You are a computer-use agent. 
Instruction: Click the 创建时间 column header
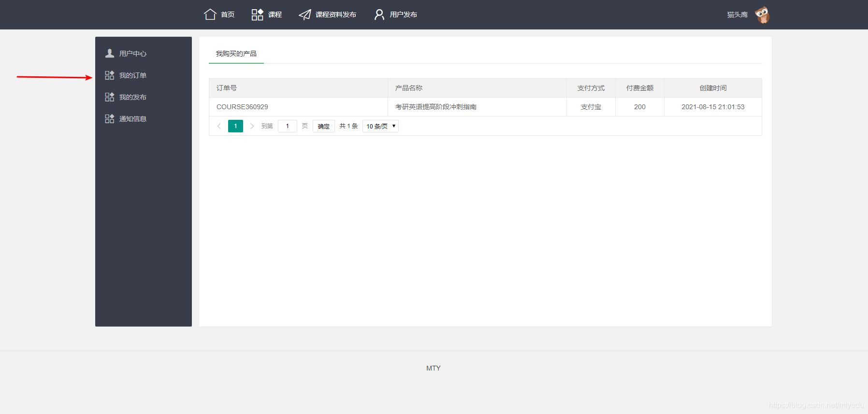tap(713, 88)
